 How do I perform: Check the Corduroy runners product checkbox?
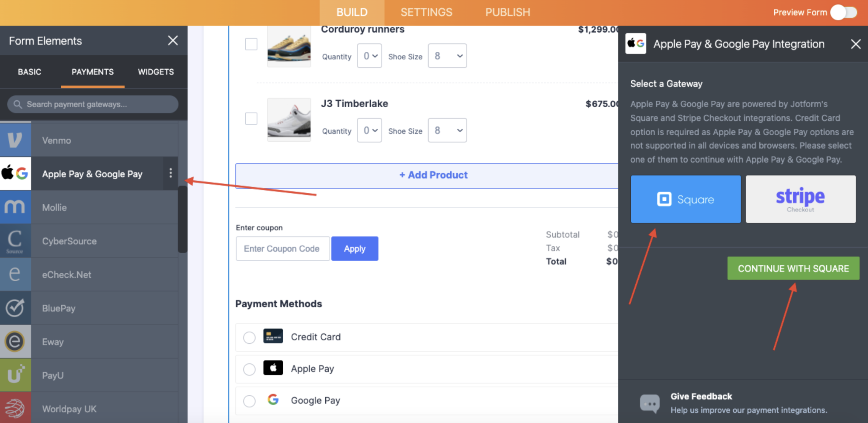251,44
